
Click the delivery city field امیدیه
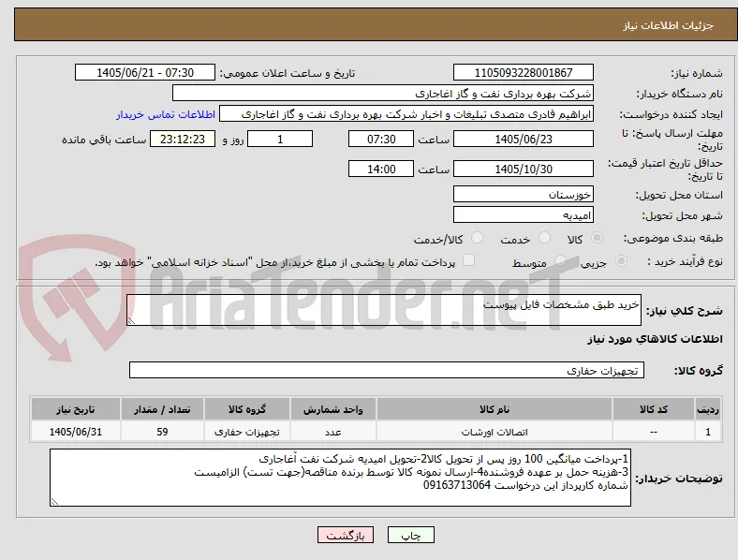pos(524,214)
